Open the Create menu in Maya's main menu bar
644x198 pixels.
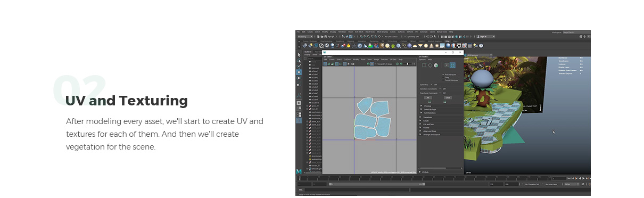[x=310, y=31]
